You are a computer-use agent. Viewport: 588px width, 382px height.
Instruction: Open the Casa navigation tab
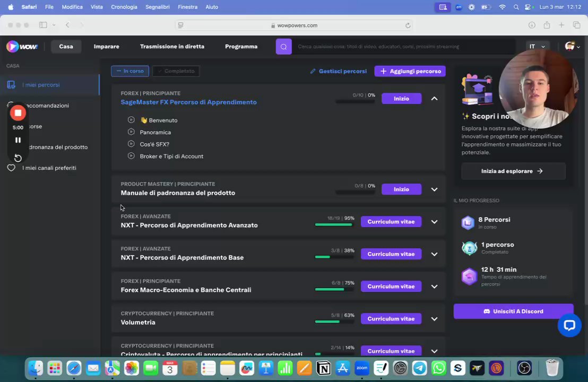pyautogui.click(x=66, y=47)
